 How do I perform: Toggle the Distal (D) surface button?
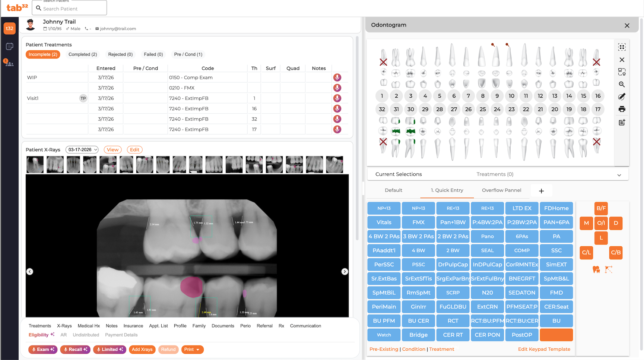point(616,223)
